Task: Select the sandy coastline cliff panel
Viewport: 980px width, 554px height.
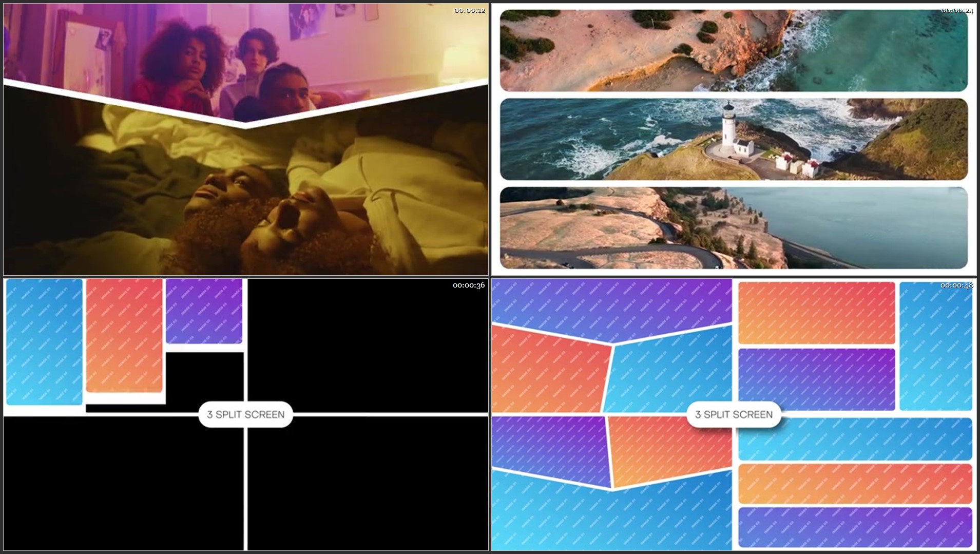Action: [733, 50]
